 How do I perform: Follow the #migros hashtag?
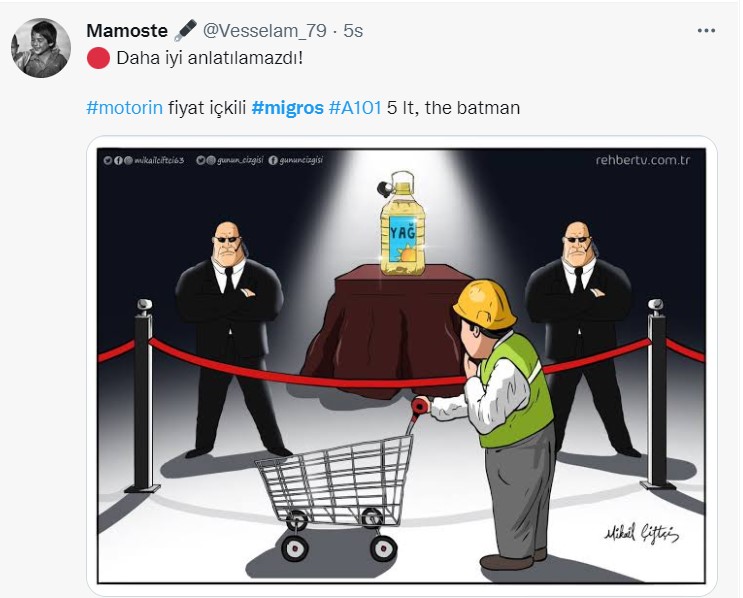pos(288,108)
